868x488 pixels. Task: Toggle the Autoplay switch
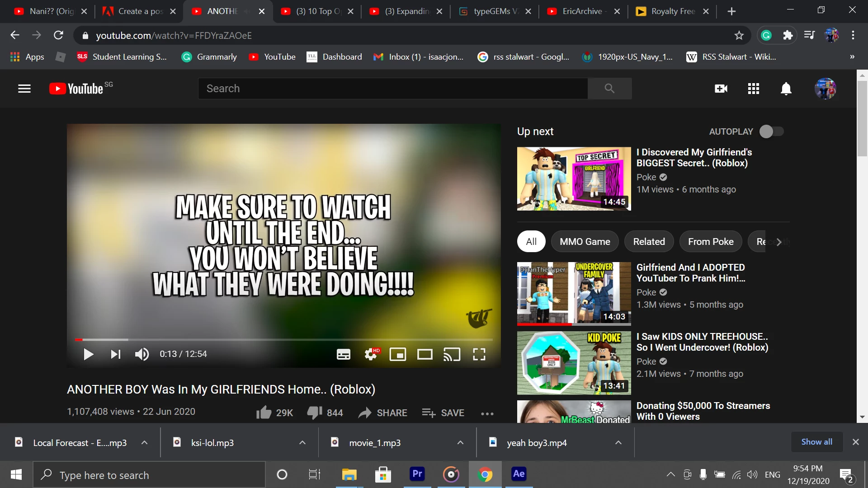[771, 131]
